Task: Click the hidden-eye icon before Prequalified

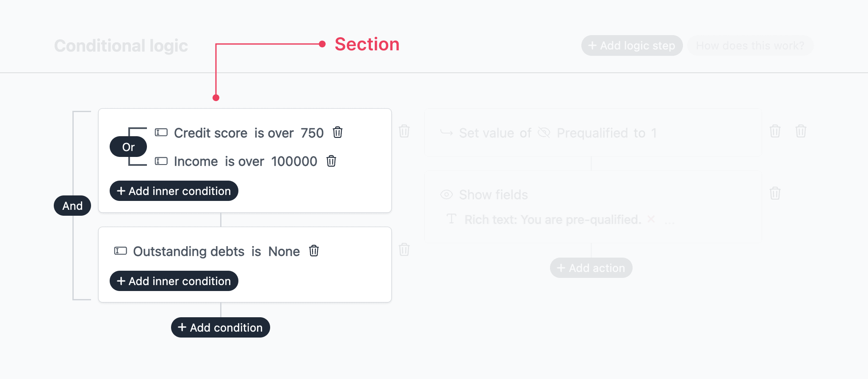Action: [544, 133]
